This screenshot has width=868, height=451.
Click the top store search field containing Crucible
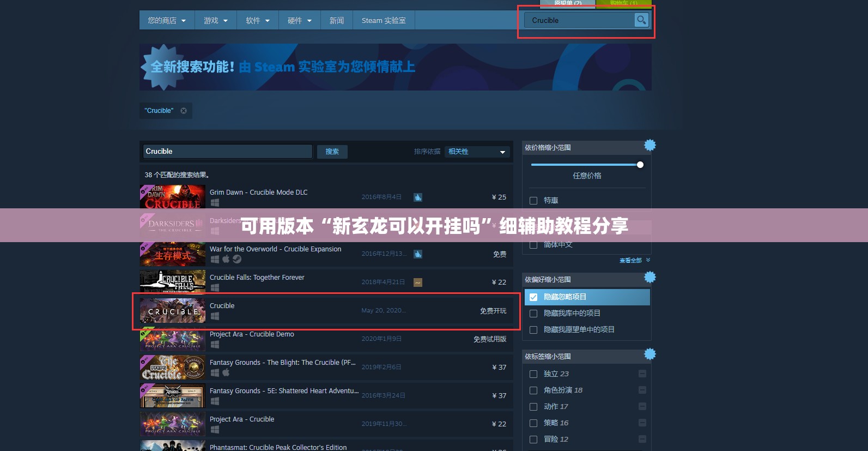580,20
